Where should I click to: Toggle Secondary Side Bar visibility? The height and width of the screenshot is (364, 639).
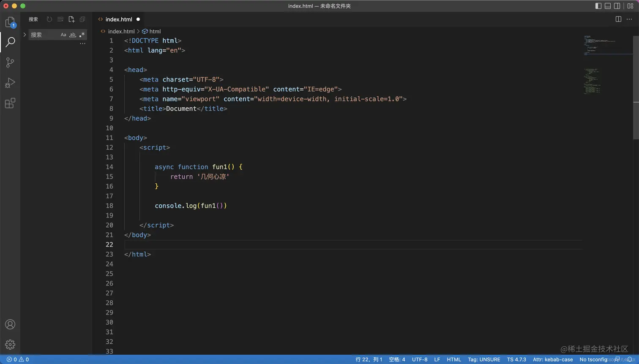617,6
